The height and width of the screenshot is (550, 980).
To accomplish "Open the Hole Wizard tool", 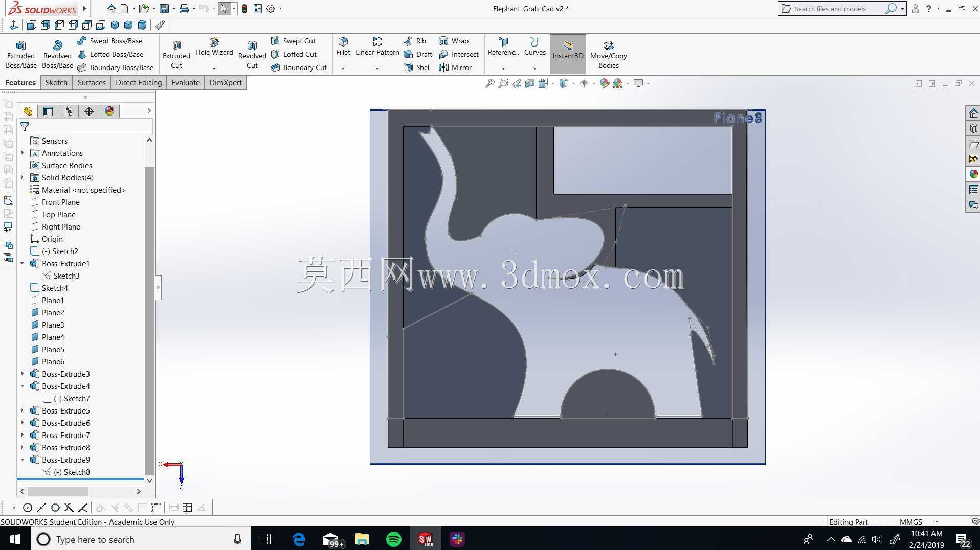I will point(214,47).
